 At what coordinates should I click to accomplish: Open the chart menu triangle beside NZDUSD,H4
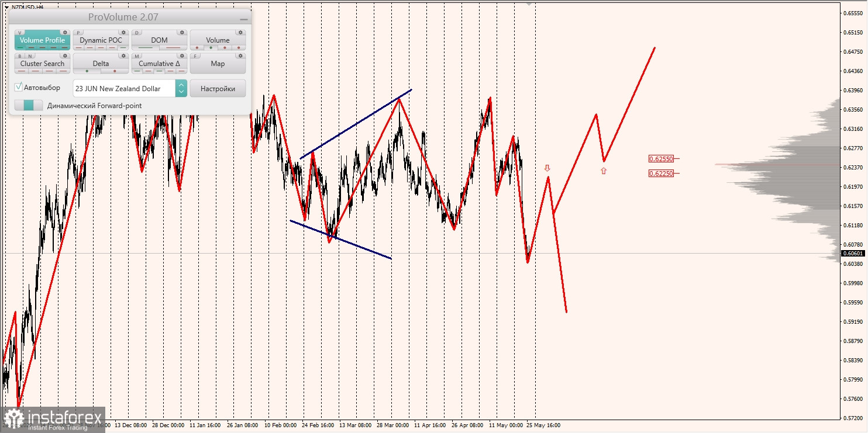[6, 7]
